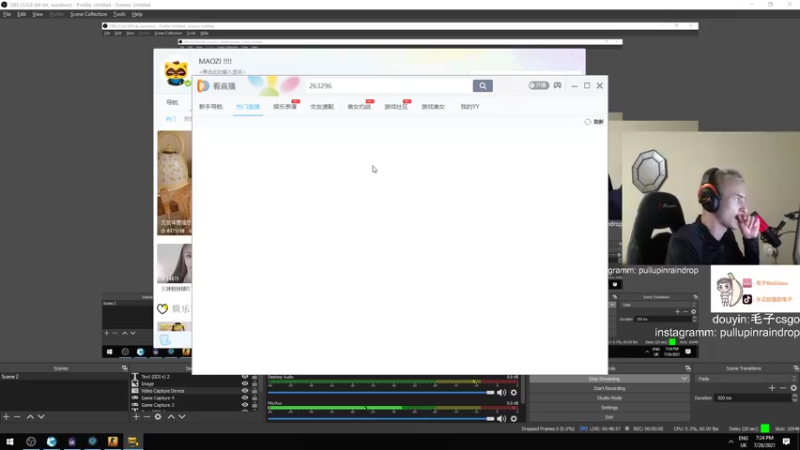800x450 pixels.
Task: Pop out the Scenes dock icon
Action: [124, 368]
